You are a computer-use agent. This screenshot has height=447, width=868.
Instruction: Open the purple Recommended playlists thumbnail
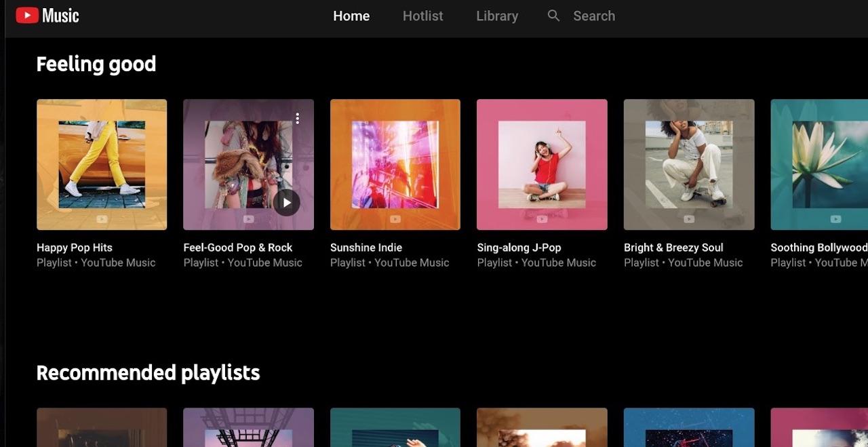point(248,427)
